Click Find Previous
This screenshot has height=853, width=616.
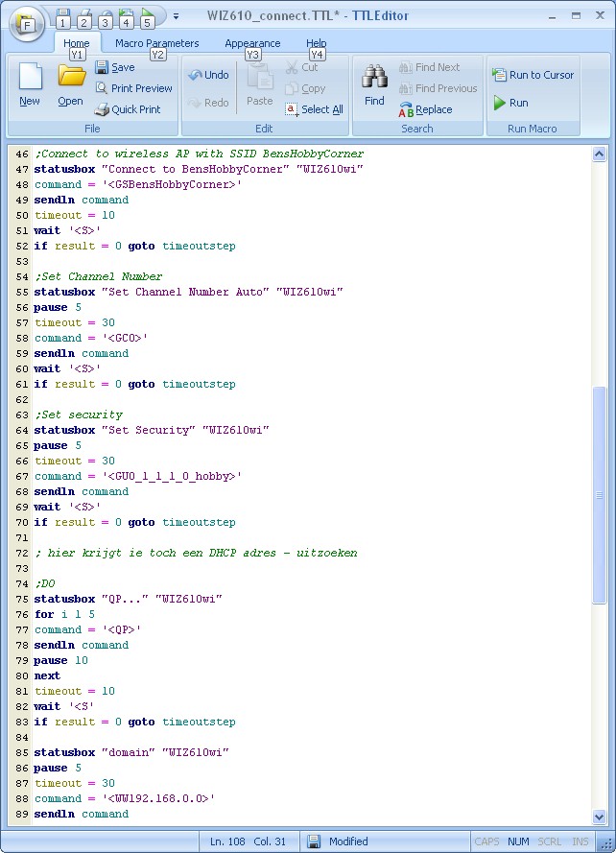coord(438,88)
